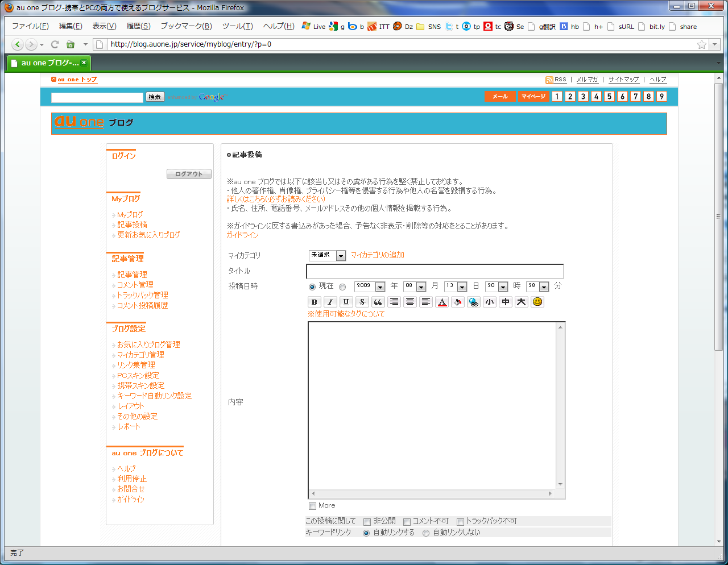Click the ログアウト button
The width and height of the screenshot is (728, 565).
click(x=189, y=174)
